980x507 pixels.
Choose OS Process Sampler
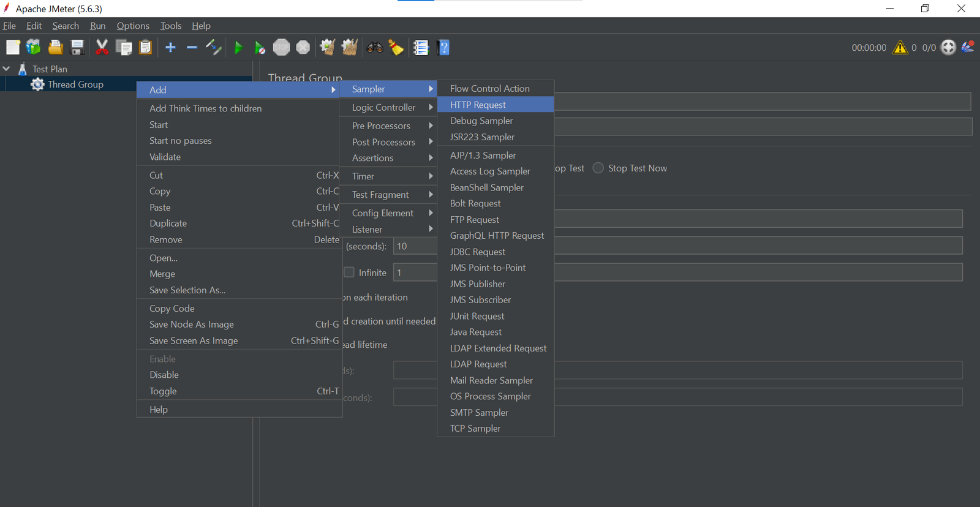pyautogui.click(x=496, y=396)
